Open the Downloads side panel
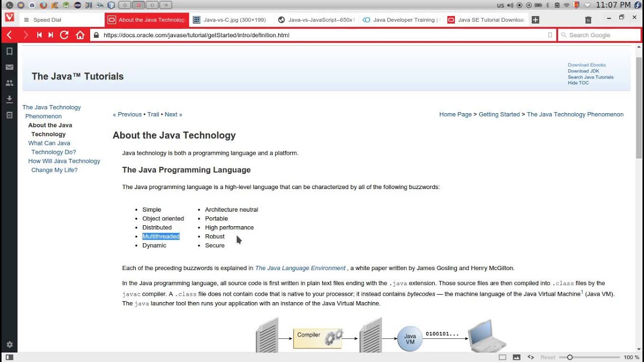Screen dimensions: 644x362 [x=9, y=99]
